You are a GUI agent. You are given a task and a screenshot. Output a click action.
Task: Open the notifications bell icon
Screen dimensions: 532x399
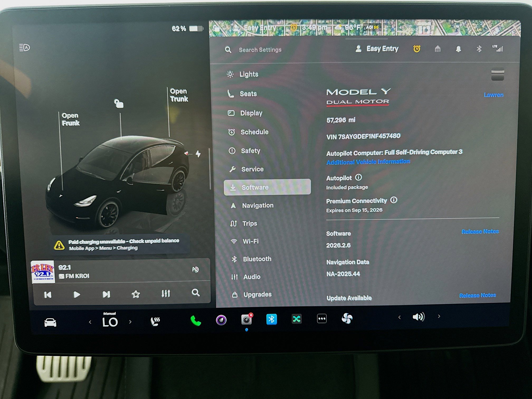point(458,49)
